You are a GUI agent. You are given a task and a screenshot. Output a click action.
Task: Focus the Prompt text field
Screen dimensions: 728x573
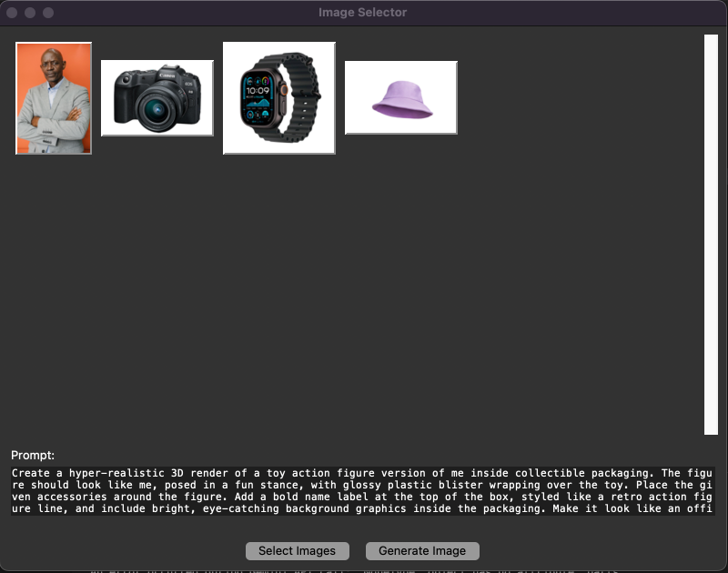tap(362, 491)
